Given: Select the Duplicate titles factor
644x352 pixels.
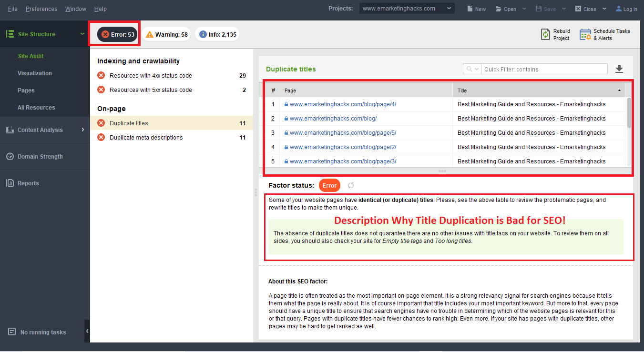Looking at the screenshot, I should [x=172, y=123].
